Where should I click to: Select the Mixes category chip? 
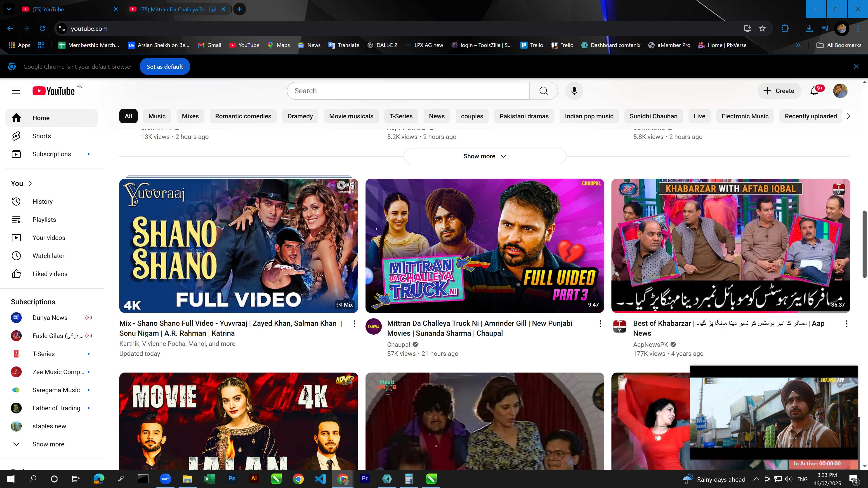point(190,116)
